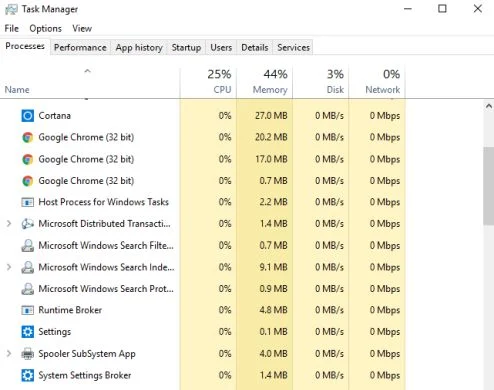Image resolution: width=494 pixels, height=390 pixels.
Task: Switch to the App history tab
Action: click(139, 48)
